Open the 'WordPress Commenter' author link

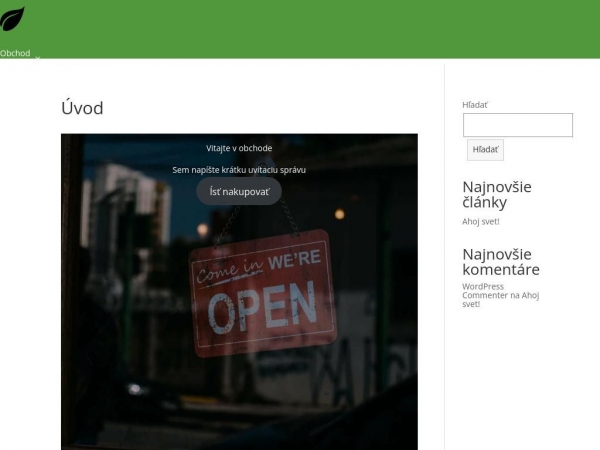pyautogui.click(x=483, y=291)
